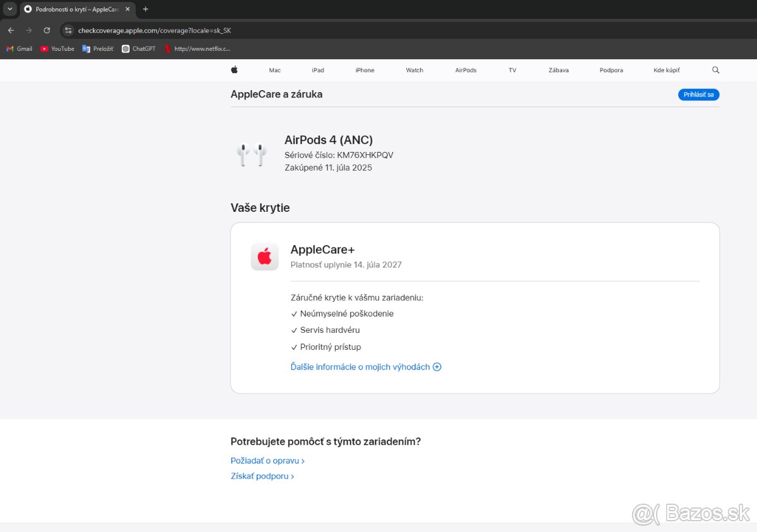This screenshot has width=757, height=532.
Task: Click Požiadať o opravu link
Action: (267, 461)
